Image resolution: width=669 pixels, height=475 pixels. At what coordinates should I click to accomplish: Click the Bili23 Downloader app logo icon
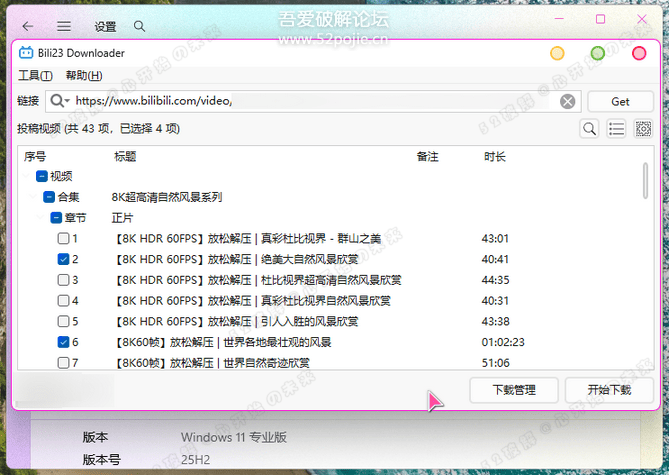[26, 53]
